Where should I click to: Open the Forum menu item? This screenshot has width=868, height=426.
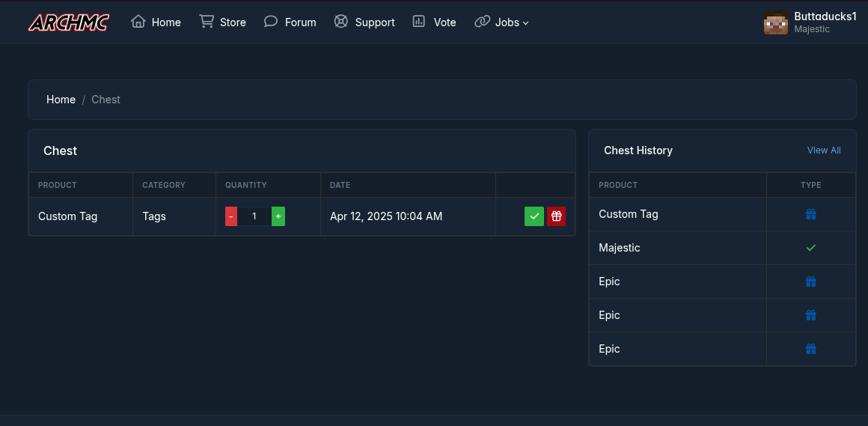(x=290, y=22)
